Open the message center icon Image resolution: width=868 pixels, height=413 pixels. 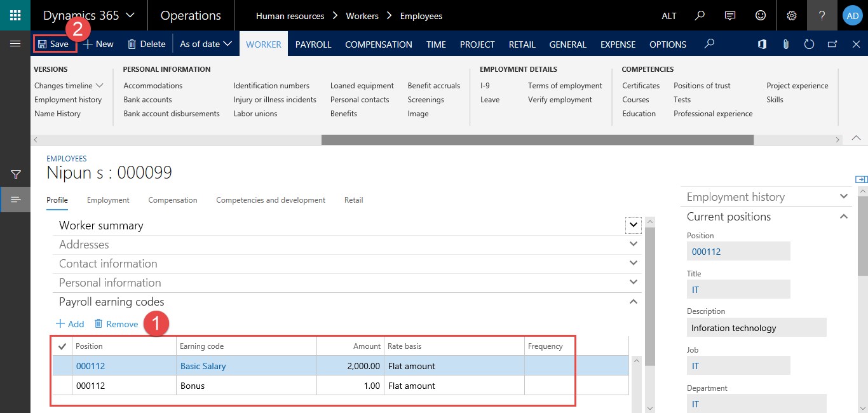730,15
